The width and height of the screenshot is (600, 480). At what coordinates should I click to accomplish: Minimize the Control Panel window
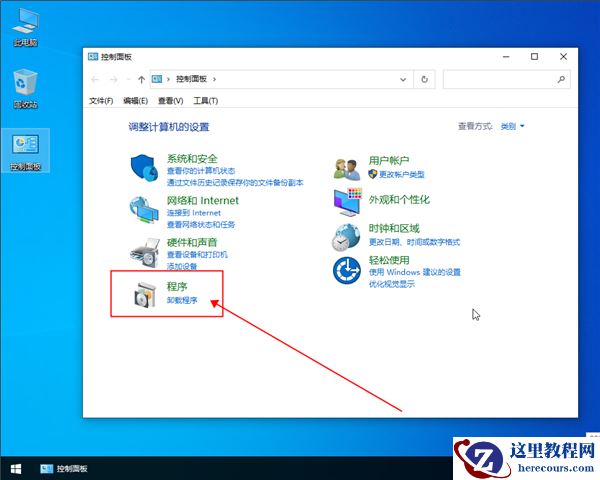[x=506, y=57]
